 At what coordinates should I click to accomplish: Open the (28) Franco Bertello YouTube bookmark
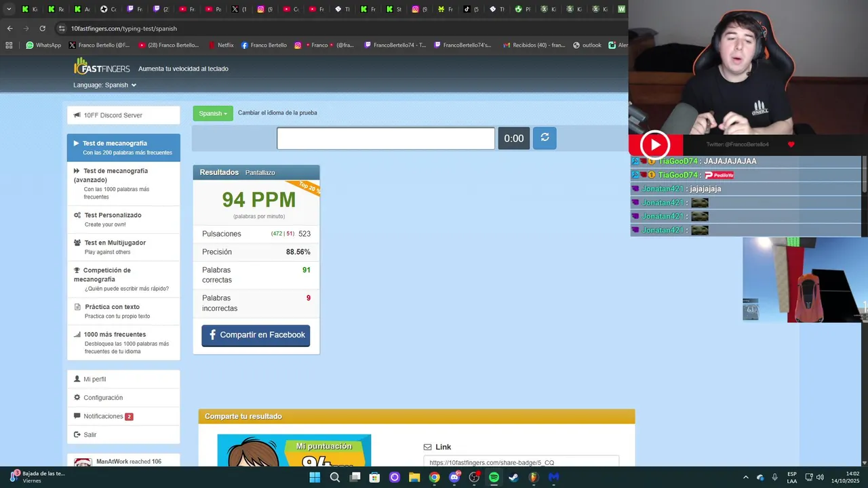click(169, 45)
